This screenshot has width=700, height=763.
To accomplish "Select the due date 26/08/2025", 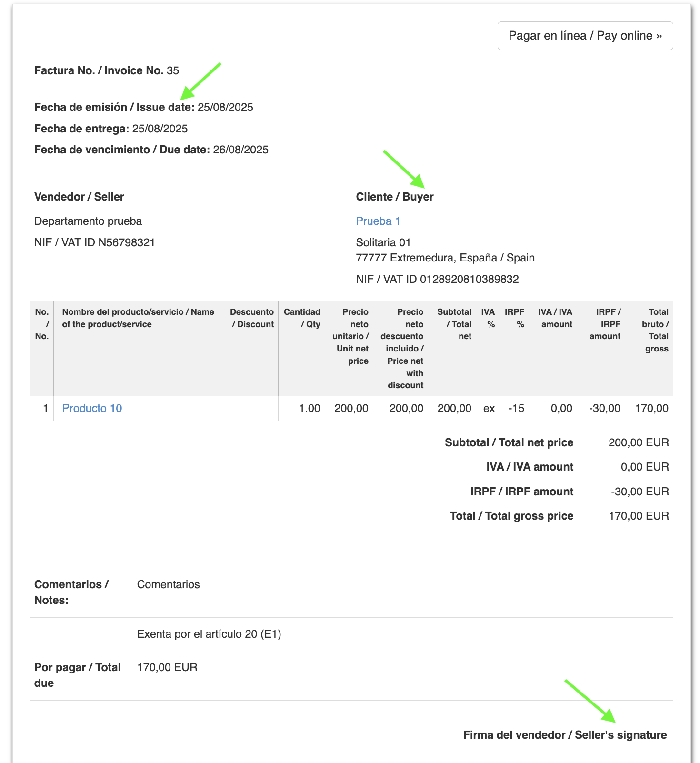I will tap(240, 150).
